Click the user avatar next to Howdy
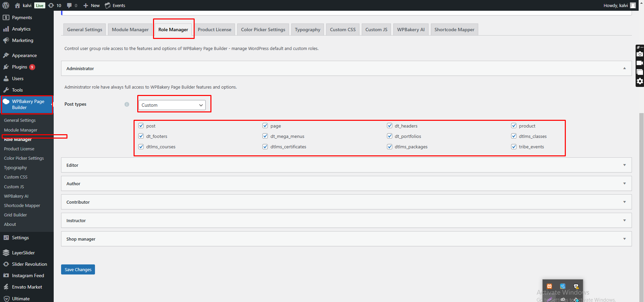The image size is (644, 302). pos(633,5)
